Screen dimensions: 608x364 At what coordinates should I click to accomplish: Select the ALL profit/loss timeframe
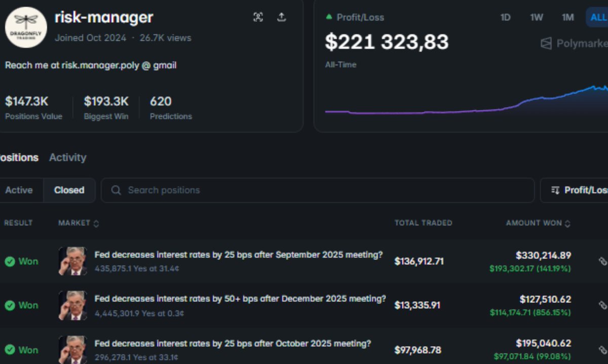[598, 17]
